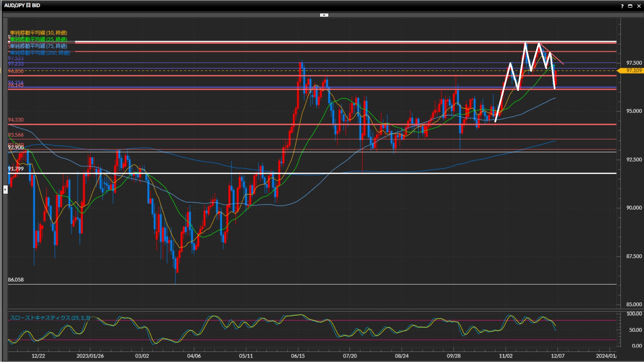Click the AUD/JPY BID chart title
This screenshot has width=644, height=362.
coord(22,5)
